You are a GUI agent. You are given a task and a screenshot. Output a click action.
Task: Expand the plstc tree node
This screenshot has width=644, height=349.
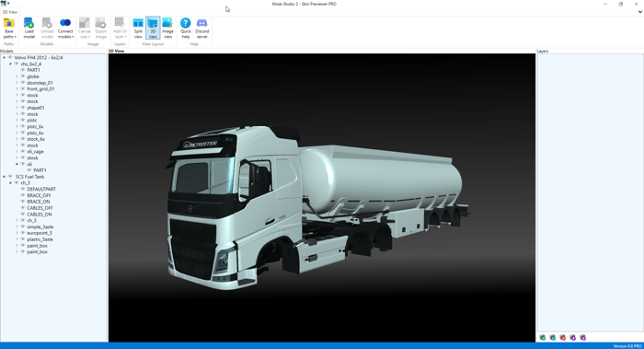click(x=17, y=120)
